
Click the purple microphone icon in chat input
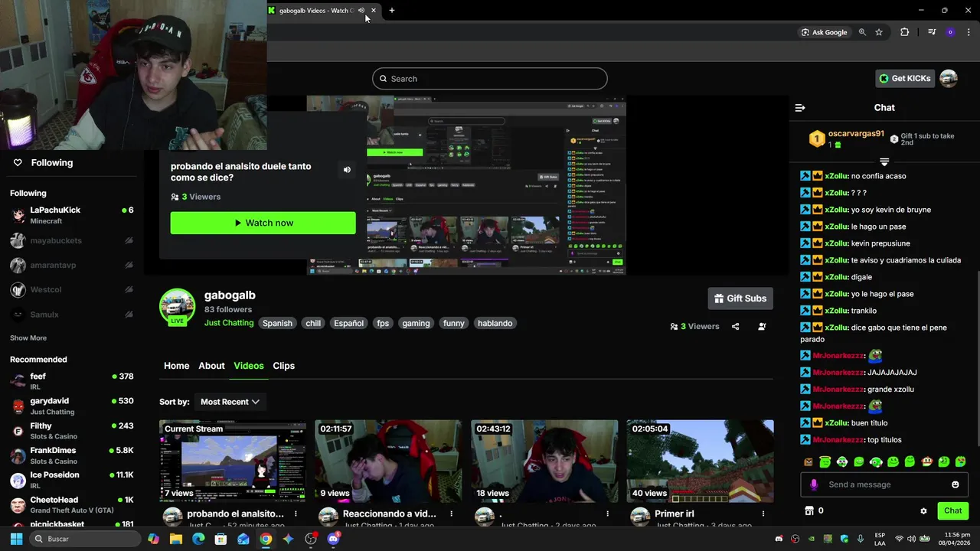(x=814, y=484)
